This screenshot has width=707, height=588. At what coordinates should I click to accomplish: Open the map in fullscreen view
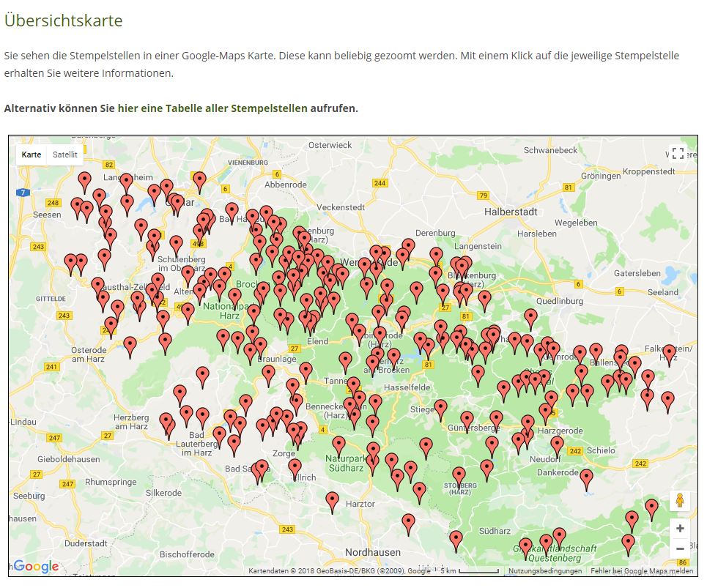[x=678, y=154]
